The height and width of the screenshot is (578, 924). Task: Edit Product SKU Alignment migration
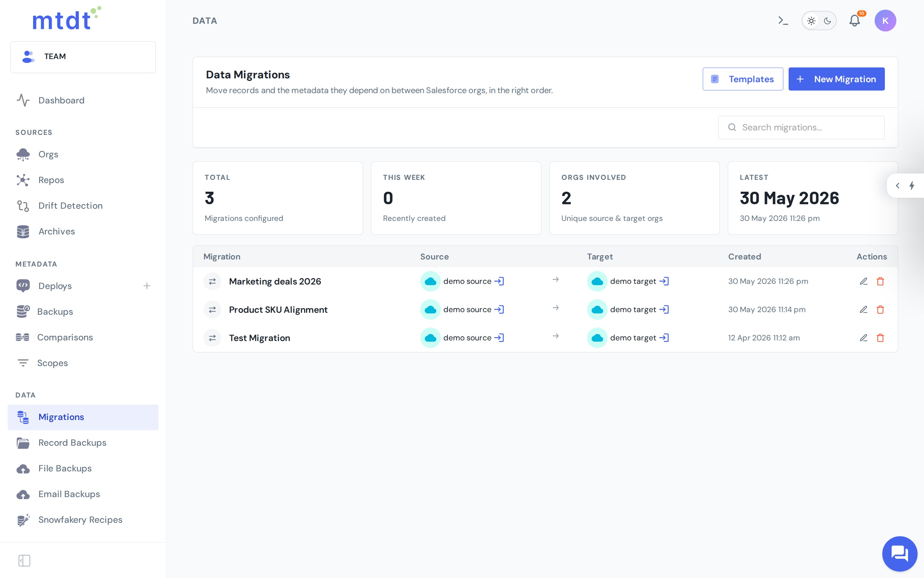click(863, 310)
